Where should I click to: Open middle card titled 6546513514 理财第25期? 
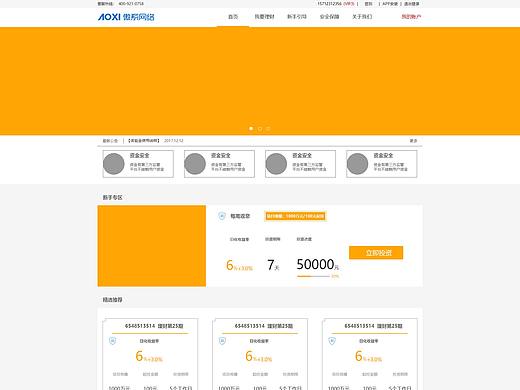click(x=264, y=326)
